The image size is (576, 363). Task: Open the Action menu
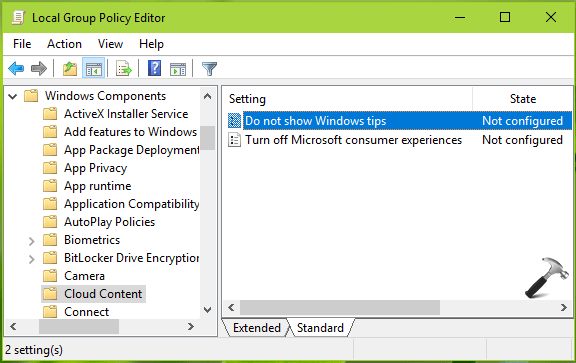click(x=64, y=44)
